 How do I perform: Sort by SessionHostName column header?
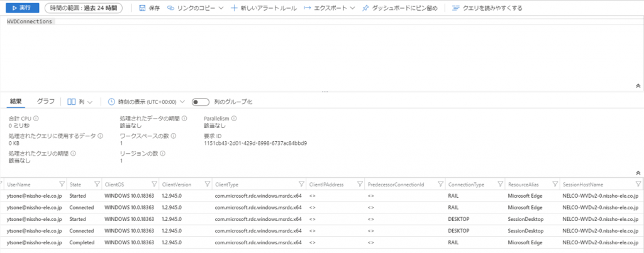pos(583,185)
